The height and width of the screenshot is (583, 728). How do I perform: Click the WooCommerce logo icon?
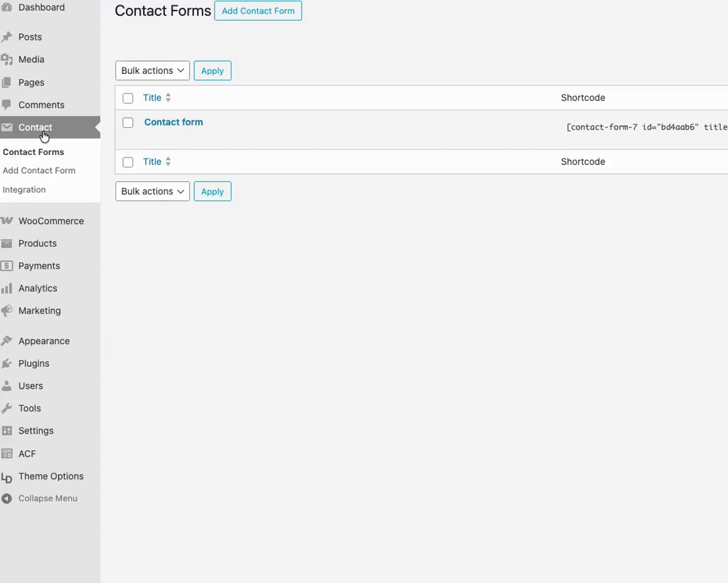coord(7,221)
